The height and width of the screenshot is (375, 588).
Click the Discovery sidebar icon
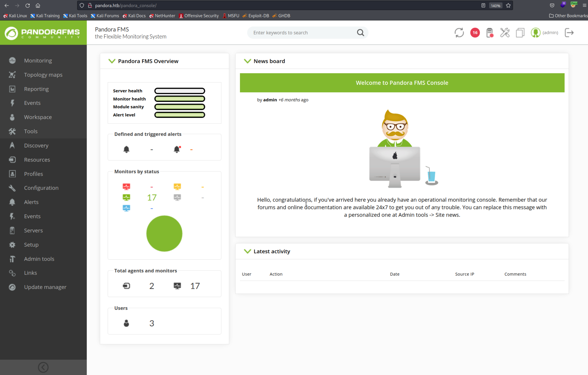pos(12,145)
